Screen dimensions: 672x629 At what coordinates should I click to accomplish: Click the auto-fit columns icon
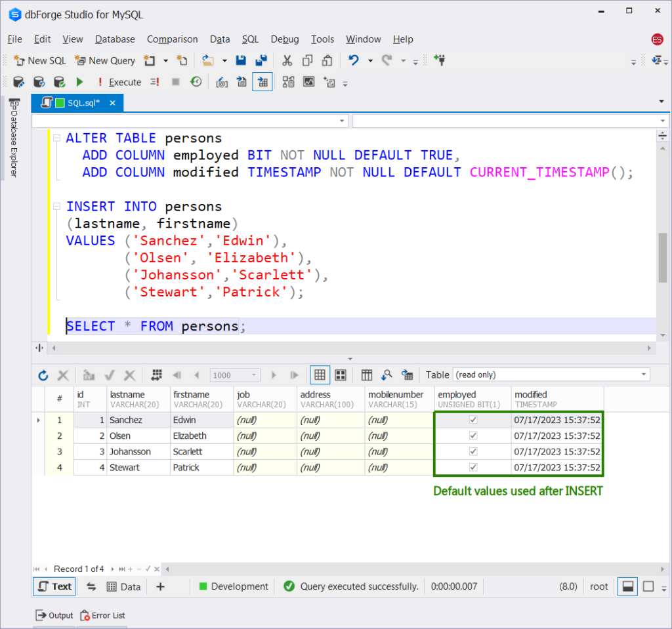pos(156,375)
